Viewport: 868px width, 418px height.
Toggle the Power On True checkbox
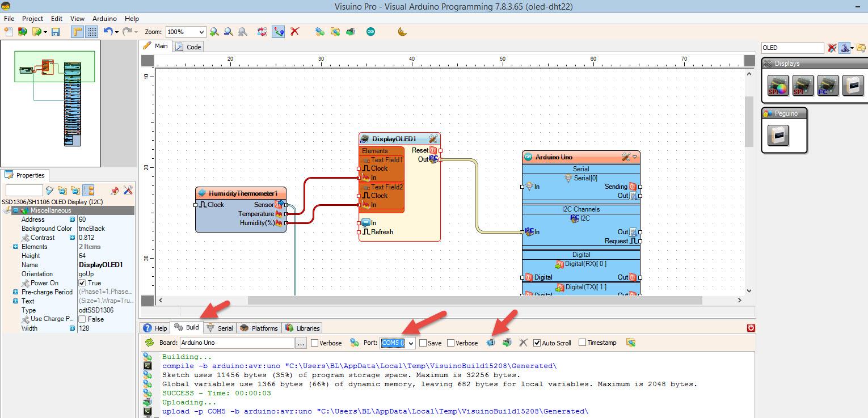pos(82,283)
